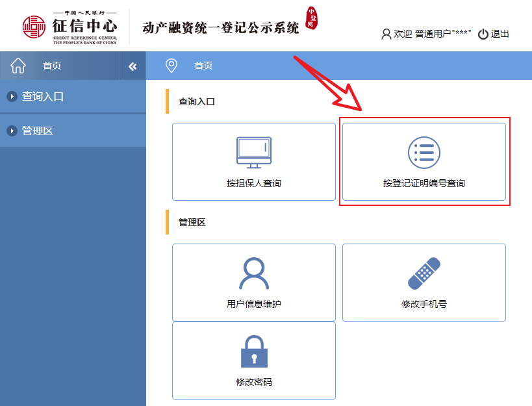This screenshot has height=406, width=532.
Task: Select the 首页 breadcrumb in the top bar
Action: 203,66
